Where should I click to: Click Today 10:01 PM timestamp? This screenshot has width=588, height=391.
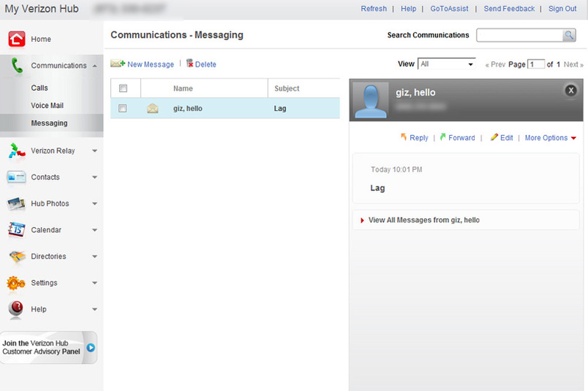pos(396,170)
